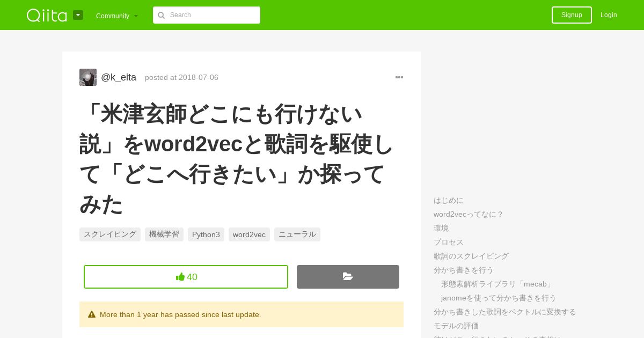Viewport: 644px width, 338px height.
Task: Click the warning triangle icon
Action: [92, 314]
